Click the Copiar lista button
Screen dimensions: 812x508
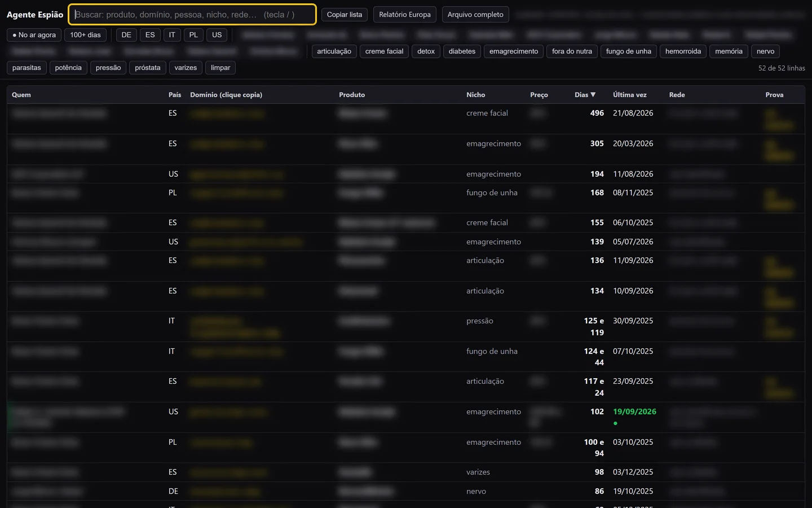345,15
